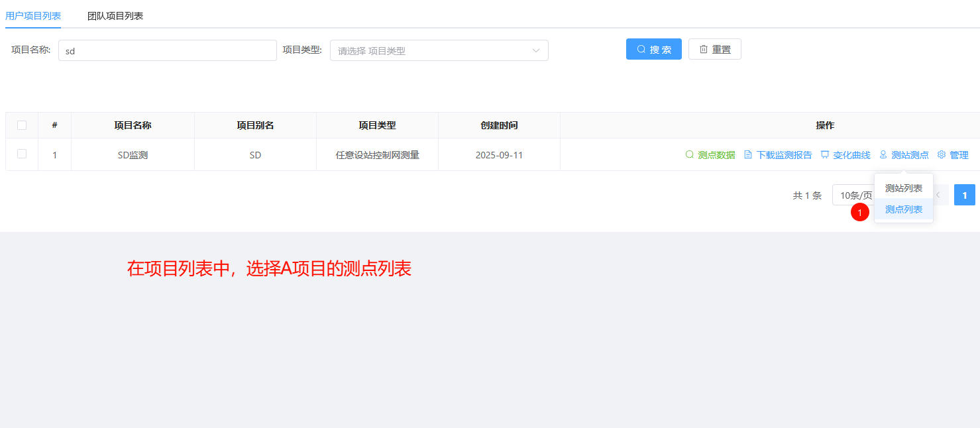Screen dimensions: 980x428
Task: Open the 用户项目列表 tab
Action: pos(33,16)
